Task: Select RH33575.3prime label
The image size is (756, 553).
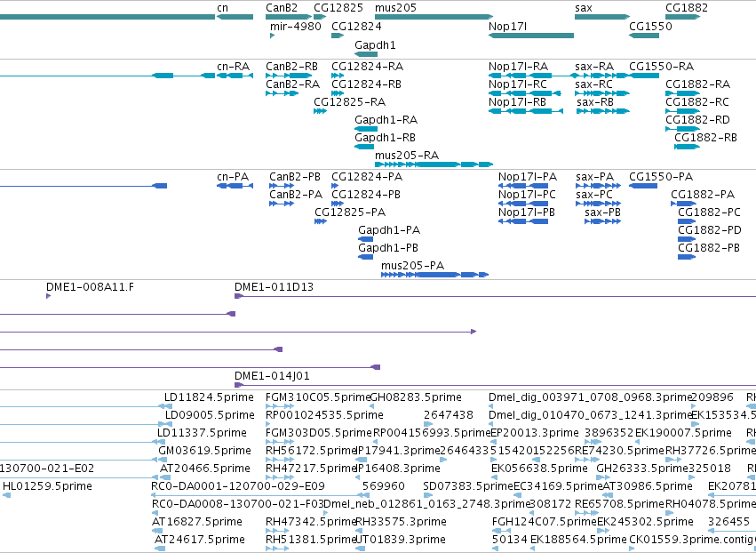Action: [401, 522]
